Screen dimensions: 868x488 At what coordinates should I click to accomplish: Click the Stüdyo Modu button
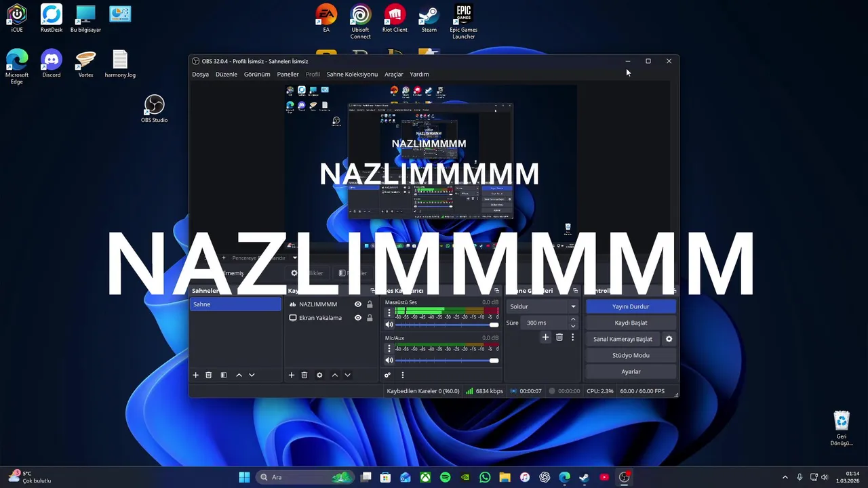coord(631,355)
